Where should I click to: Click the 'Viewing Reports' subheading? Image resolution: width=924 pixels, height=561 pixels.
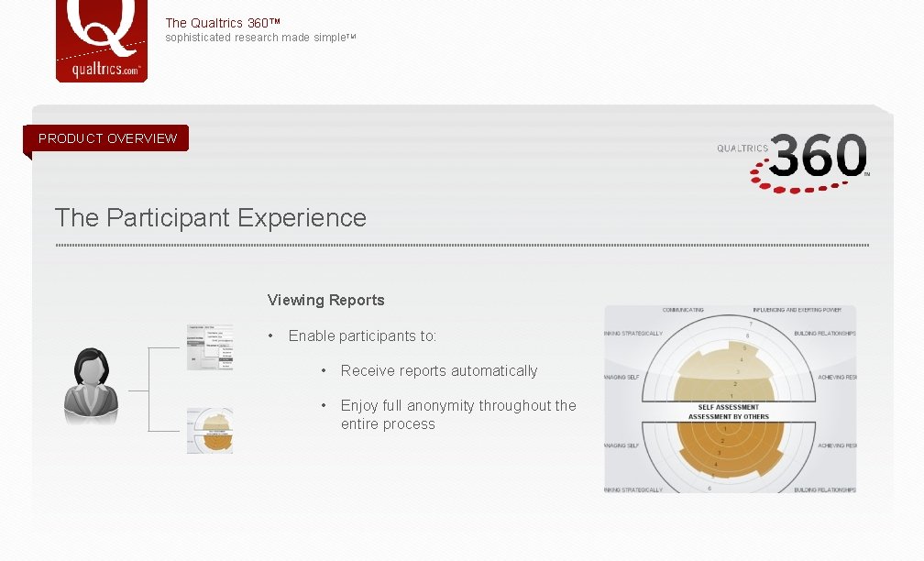[326, 300]
